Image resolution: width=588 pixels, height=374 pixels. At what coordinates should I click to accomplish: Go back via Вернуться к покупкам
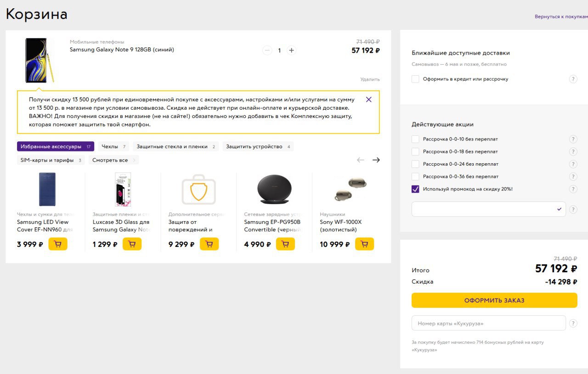coord(561,17)
